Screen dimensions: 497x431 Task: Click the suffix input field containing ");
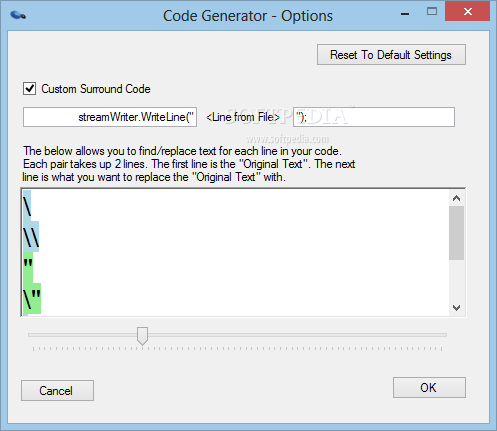[x=374, y=117]
